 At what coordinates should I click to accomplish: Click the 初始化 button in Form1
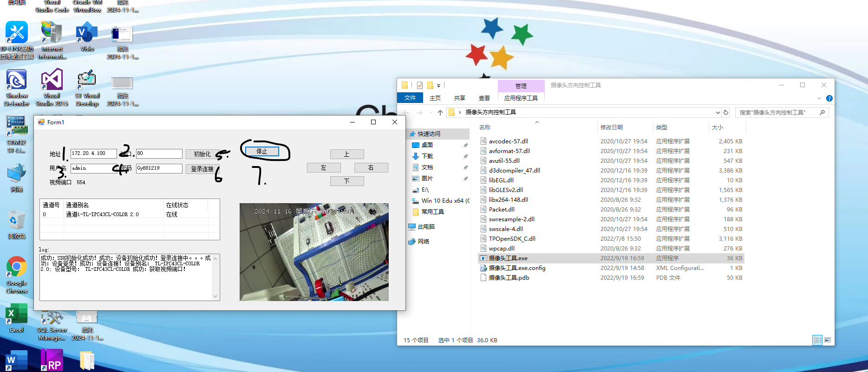click(x=202, y=154)
